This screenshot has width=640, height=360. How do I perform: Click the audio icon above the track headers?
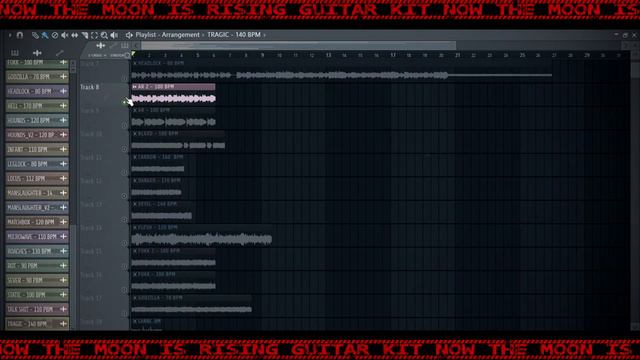(x=100, y=46)
